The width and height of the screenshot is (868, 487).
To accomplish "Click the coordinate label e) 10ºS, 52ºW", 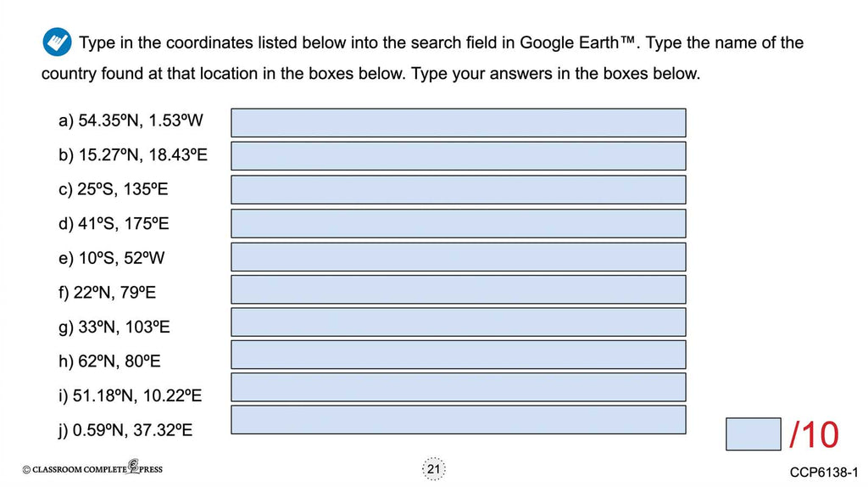I will (x=112, y=259).
